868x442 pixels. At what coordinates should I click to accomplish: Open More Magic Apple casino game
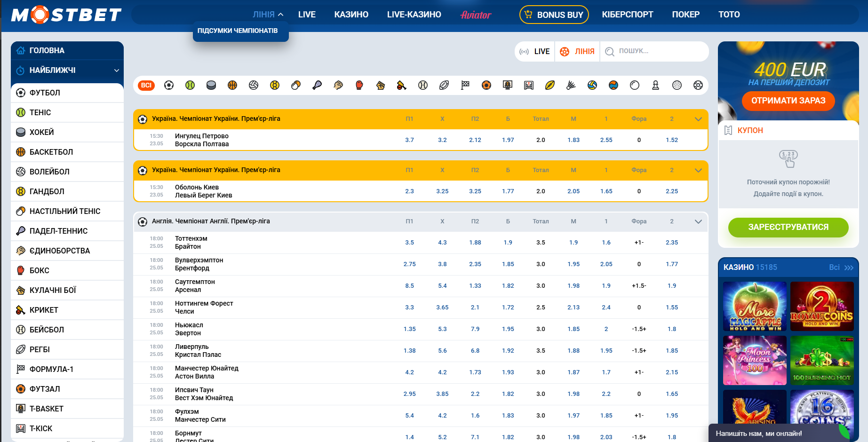pyautogui.click(x=755, y=307)
